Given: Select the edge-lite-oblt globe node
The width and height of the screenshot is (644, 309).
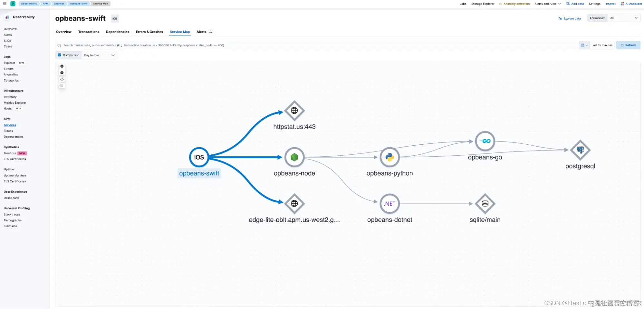Looking at the screenshot, I should (294, 204).
